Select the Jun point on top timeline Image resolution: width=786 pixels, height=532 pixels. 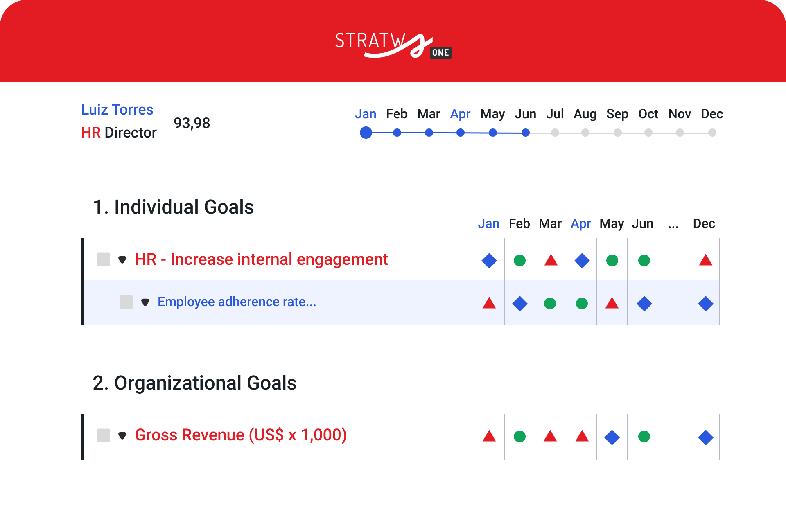coord(526,133)
